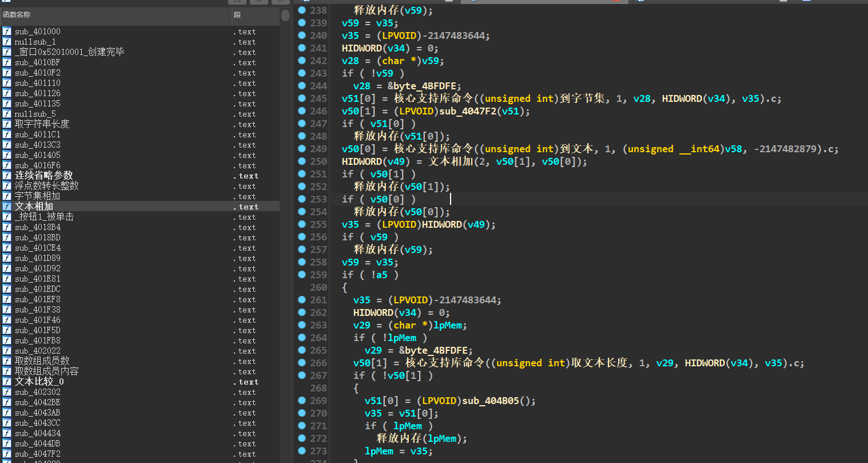Click the functions list vertical scrollbar thumb
The width and height of the screenshot is (868, 463).
coord(285,15)
